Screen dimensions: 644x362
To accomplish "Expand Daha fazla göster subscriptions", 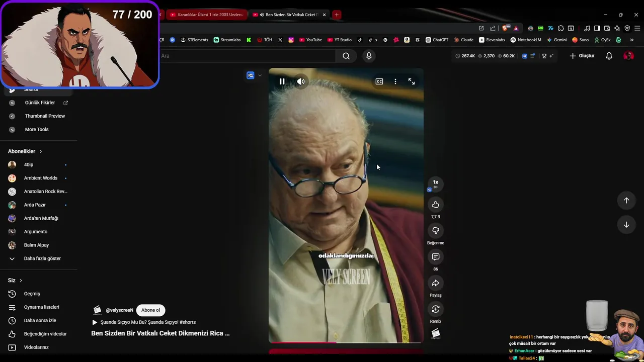I will 38,258.
